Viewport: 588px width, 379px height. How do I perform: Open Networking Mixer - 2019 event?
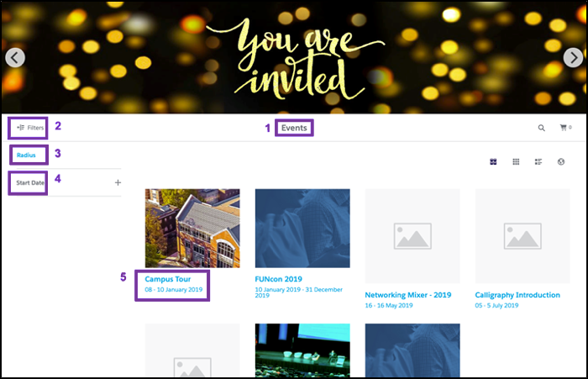click(408, 296)
